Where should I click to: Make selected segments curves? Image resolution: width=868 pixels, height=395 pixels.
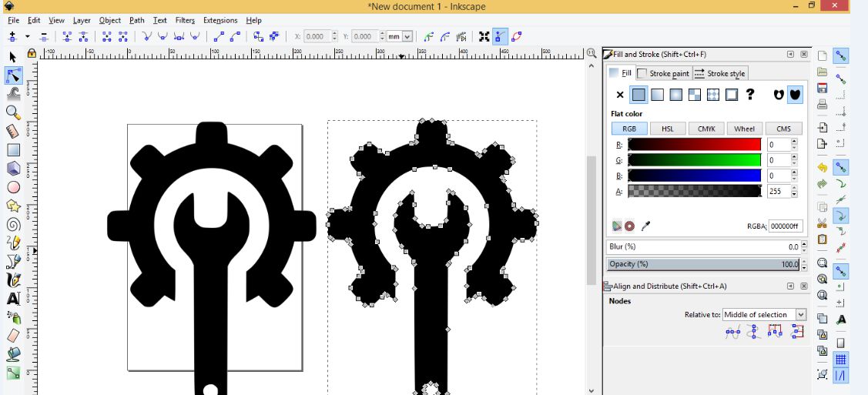(235, 36)
